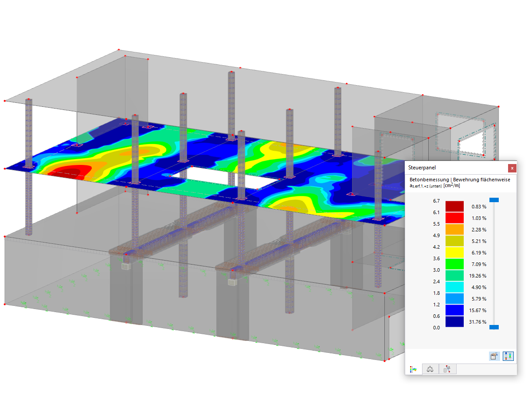Click the percentage label 15.67 %
Viewport: 532px width, 399px height.
[x=477, y=310]
